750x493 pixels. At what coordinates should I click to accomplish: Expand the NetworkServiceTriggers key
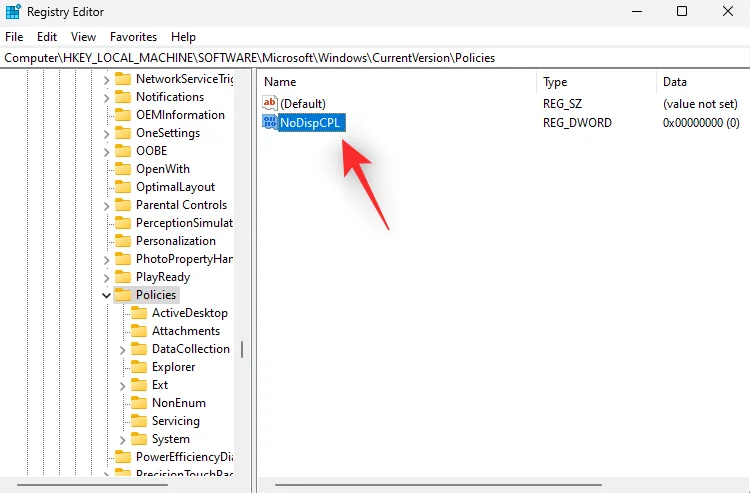pos(107,79)
